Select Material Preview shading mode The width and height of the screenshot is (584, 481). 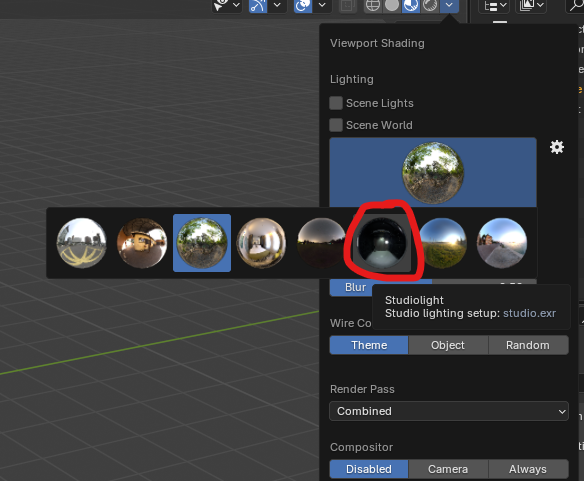(411, 5)
